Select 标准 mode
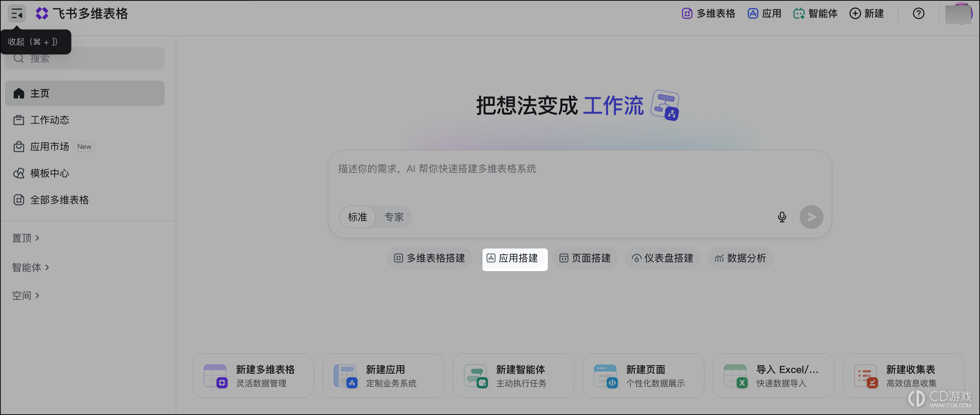980x415 pixels. click(x=357, y=217)
